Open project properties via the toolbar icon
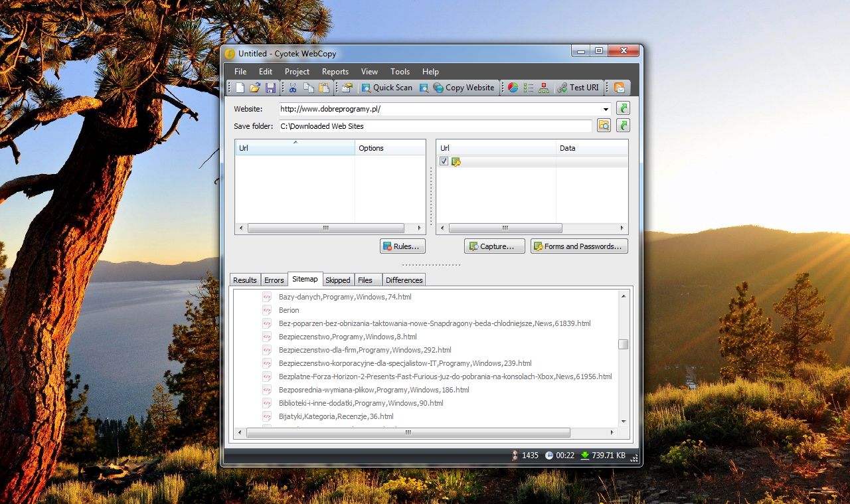Image resolution: width=850 pixels, height=504 pixels. click(x=346, y=87)
